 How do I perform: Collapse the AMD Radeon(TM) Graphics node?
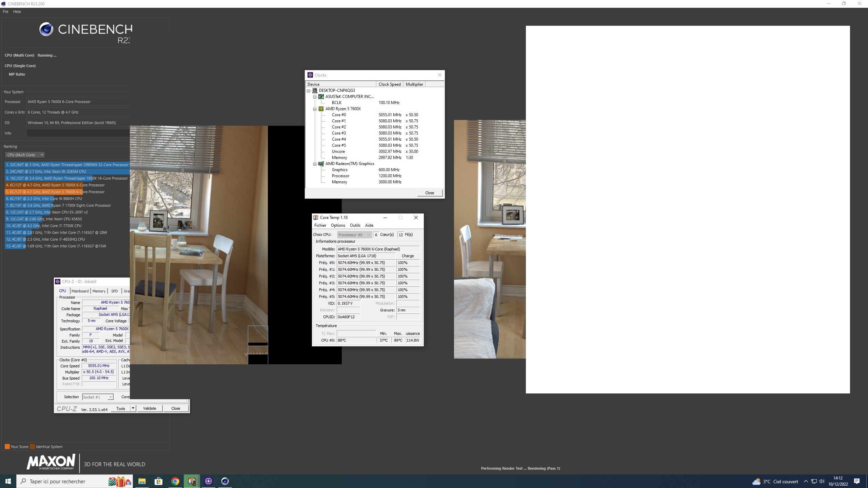click(x=315, y=164)
